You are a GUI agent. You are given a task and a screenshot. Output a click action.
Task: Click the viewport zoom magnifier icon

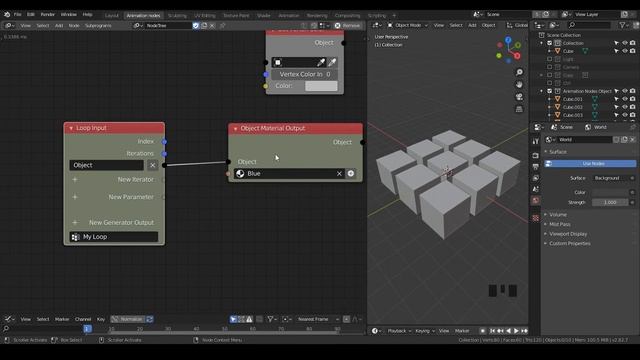[519, 72]
